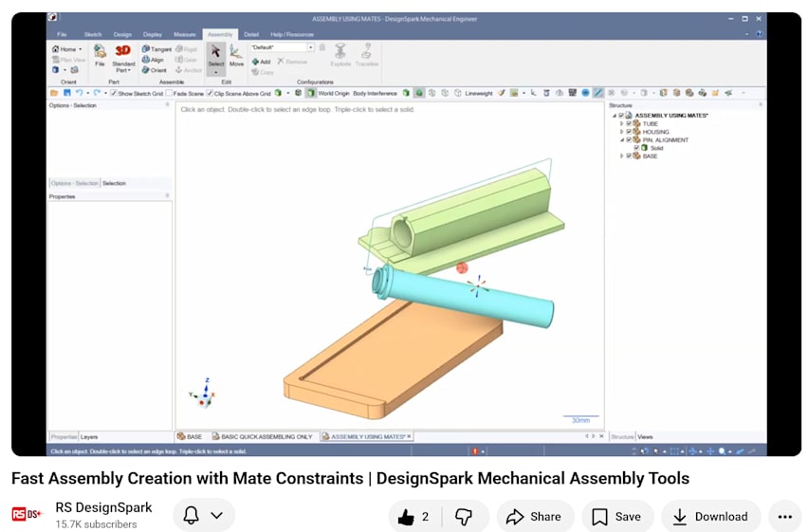Uncheck visibility of PIN, ALIGNMENT component

click(x=629, y=139)
